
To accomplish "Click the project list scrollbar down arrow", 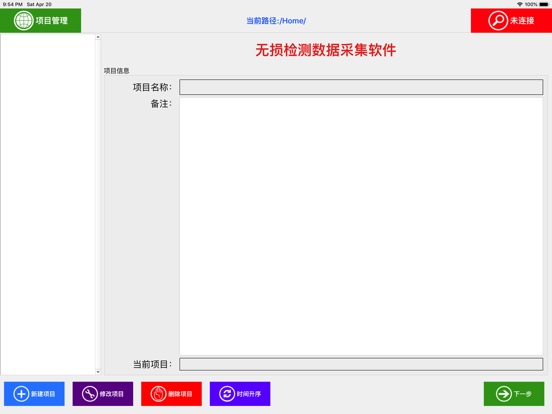I will (98, 372).
